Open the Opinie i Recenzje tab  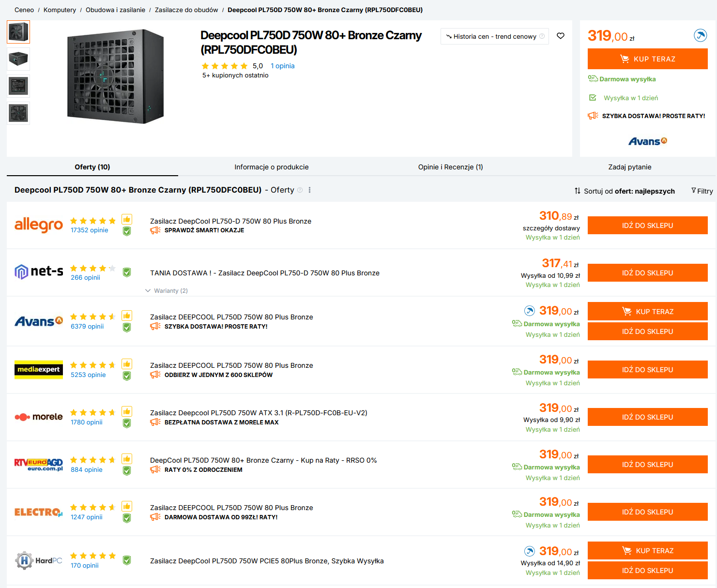(450, 167)
